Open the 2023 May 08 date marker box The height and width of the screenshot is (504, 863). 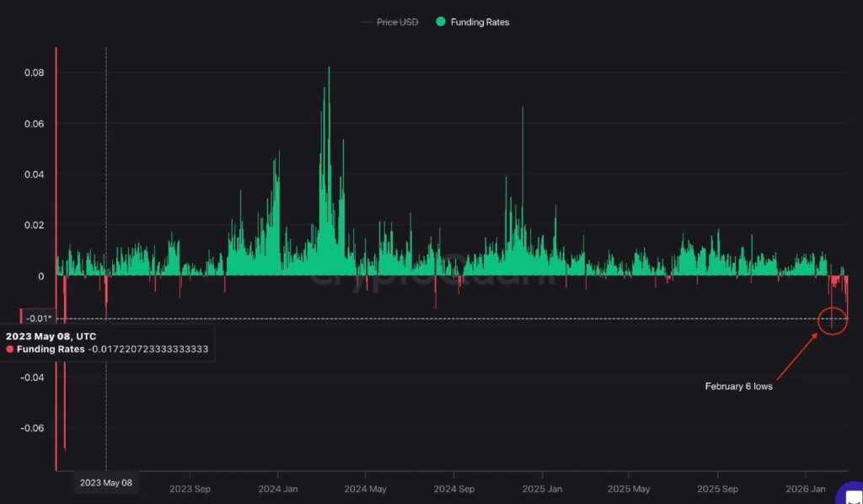105,483
